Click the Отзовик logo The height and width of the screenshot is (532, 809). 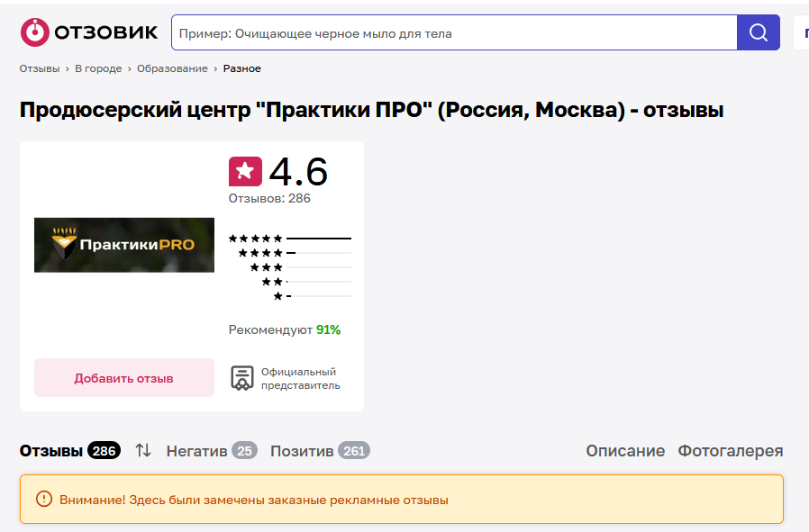tap(89, 32)
